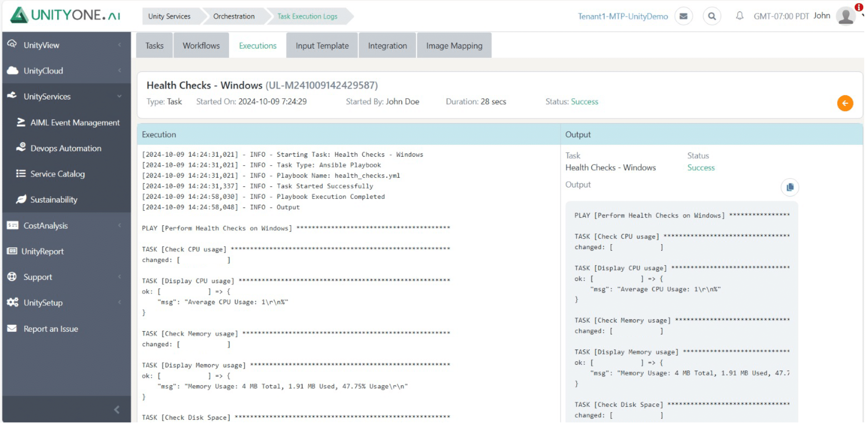
Task: Open Sustainability menu item
Action: tap(54, 200)
